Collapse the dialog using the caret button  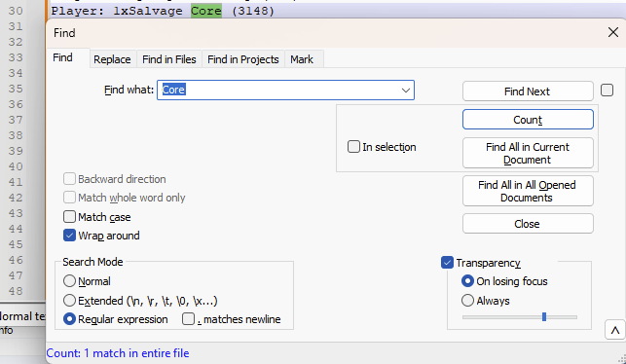[615, 330]
